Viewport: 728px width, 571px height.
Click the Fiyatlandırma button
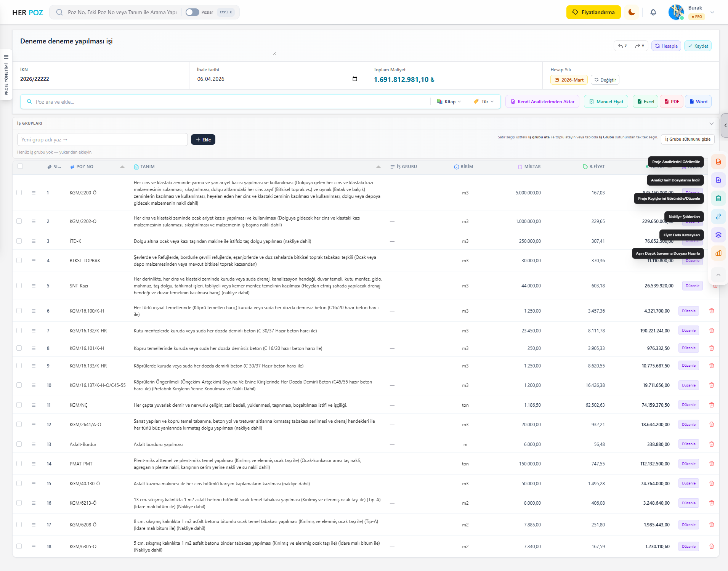coord(593,12)
